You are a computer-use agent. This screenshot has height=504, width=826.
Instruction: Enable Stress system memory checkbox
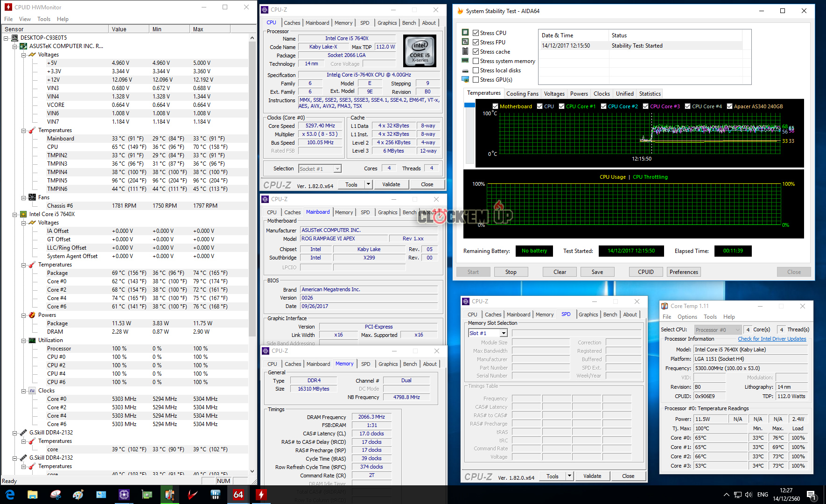click(x=476, y=61)
